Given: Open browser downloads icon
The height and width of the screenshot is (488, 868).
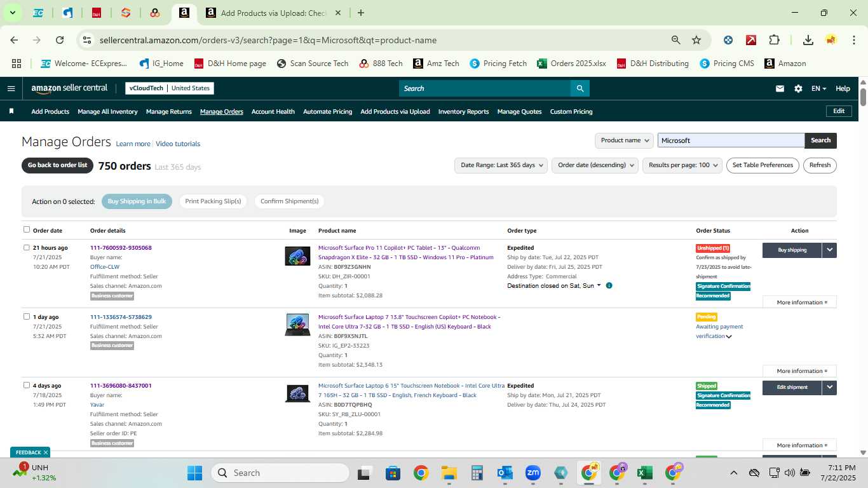Looking at the screenshot, I should point(808,40).
